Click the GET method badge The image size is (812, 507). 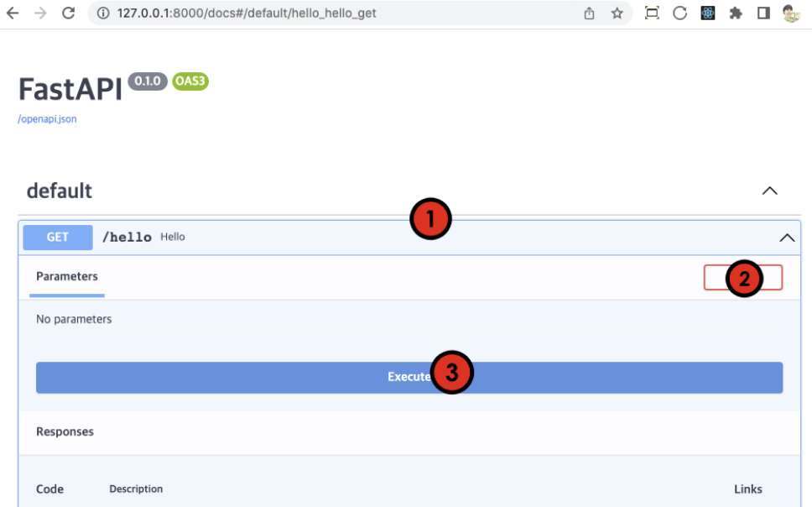[x=58, y=238]
